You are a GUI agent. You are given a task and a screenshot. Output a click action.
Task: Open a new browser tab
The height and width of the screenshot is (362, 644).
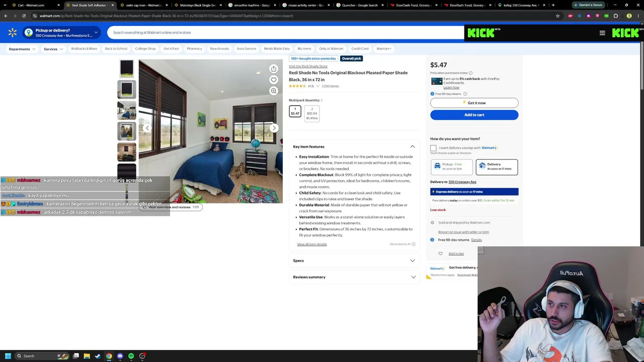point(553,5)
